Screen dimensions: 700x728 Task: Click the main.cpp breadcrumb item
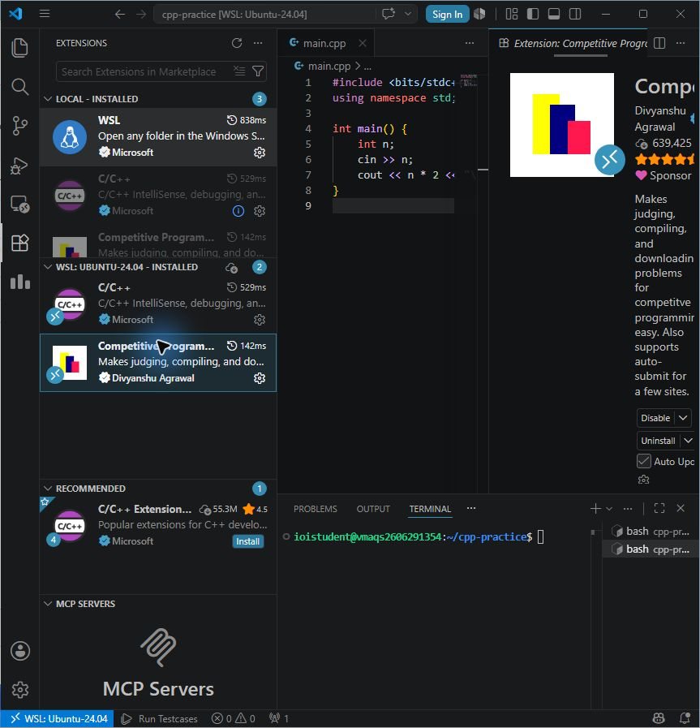click(x=323, y=67)
